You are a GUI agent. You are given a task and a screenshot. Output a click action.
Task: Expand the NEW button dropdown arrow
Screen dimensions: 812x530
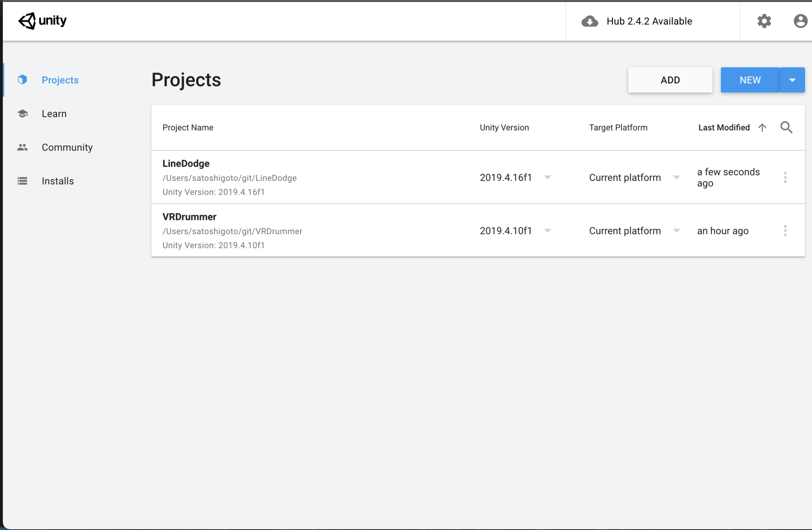792,80
